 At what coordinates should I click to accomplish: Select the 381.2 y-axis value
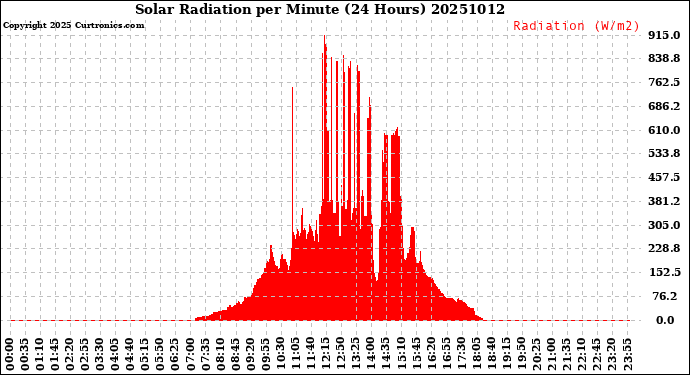click(x=664, y=201)
